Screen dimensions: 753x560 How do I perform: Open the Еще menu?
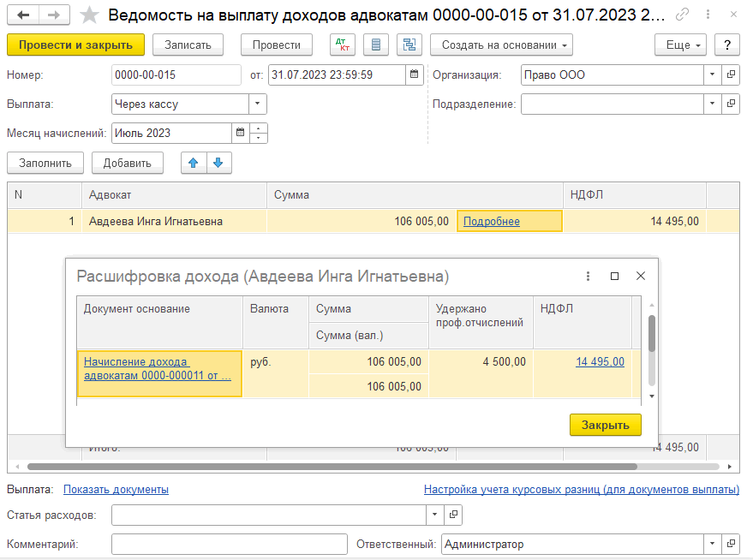[680, 45]
